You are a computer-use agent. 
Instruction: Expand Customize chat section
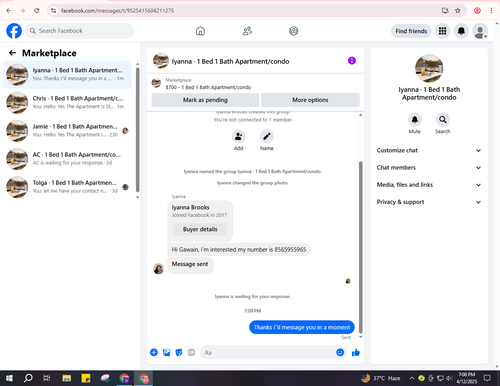tap(429, 150)
